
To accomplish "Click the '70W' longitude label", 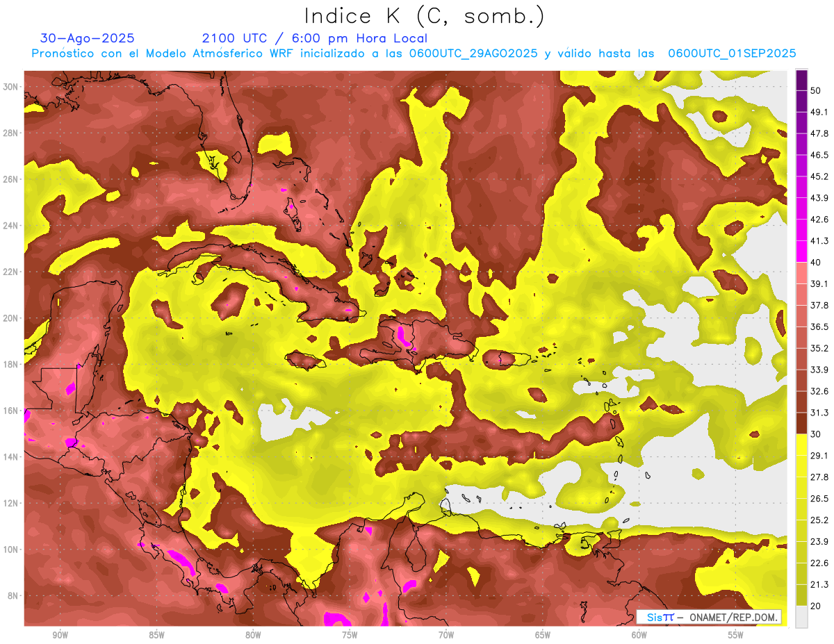I will 446,636.
